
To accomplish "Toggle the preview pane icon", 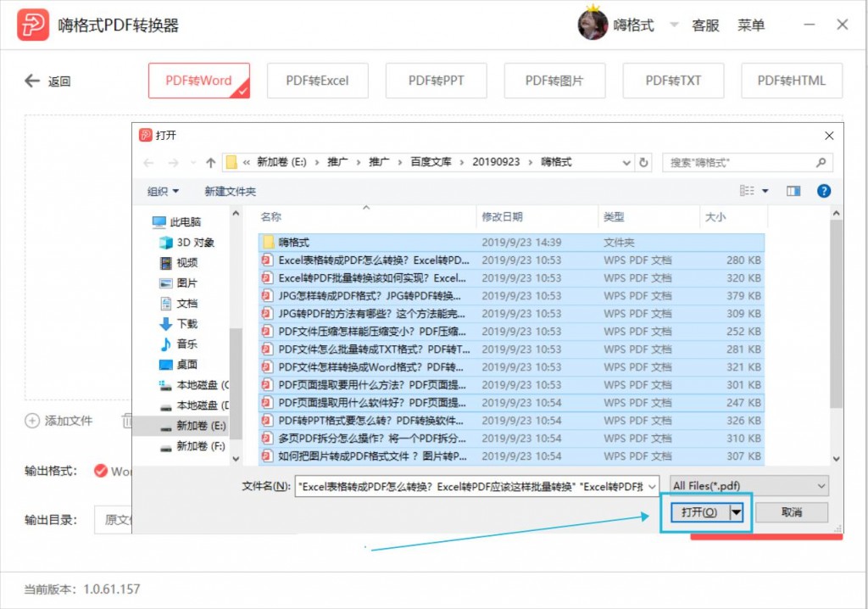I will click(793, 191).
